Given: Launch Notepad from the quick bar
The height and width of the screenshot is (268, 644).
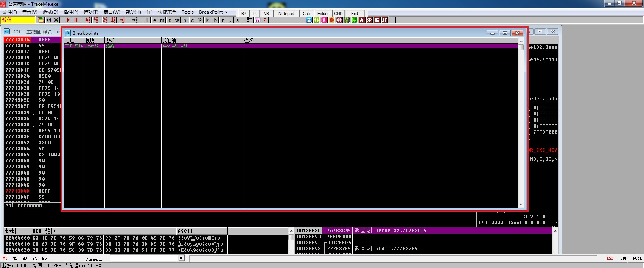Looking at the screenshot, I should tap(286, 14).
